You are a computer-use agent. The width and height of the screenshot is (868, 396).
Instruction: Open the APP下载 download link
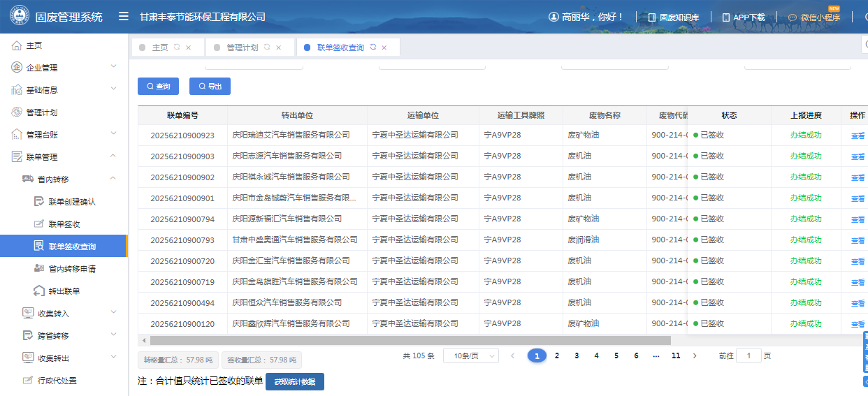[744, 17]
